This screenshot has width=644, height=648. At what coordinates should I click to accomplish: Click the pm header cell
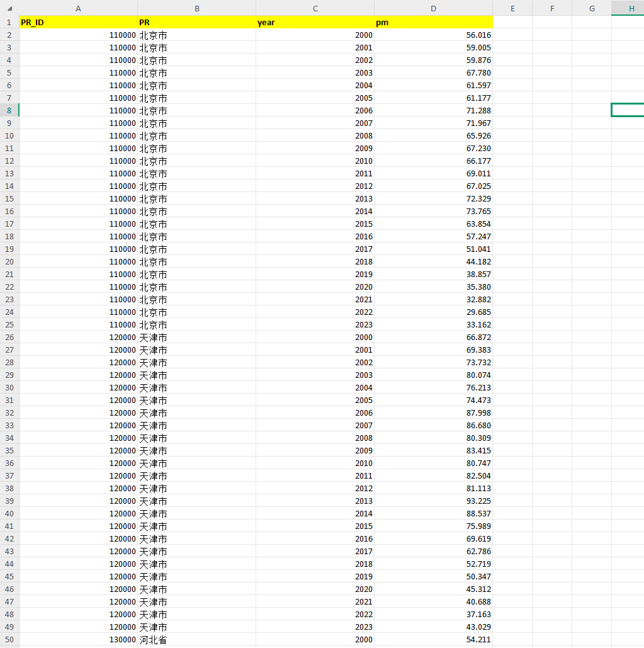[433, 22]
